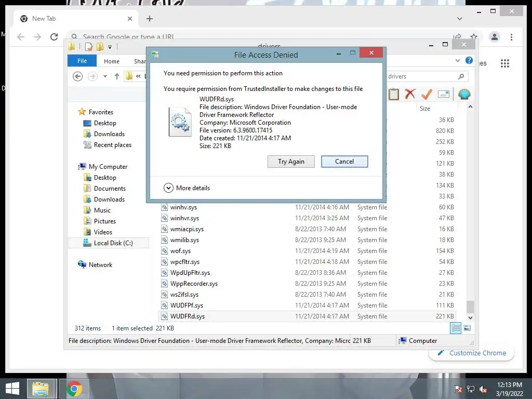Image resolution: width=532 pixels, height=399 pixels.
Task: Open the File tab in Explorer ribbon
Action: [x=82, y=61]
